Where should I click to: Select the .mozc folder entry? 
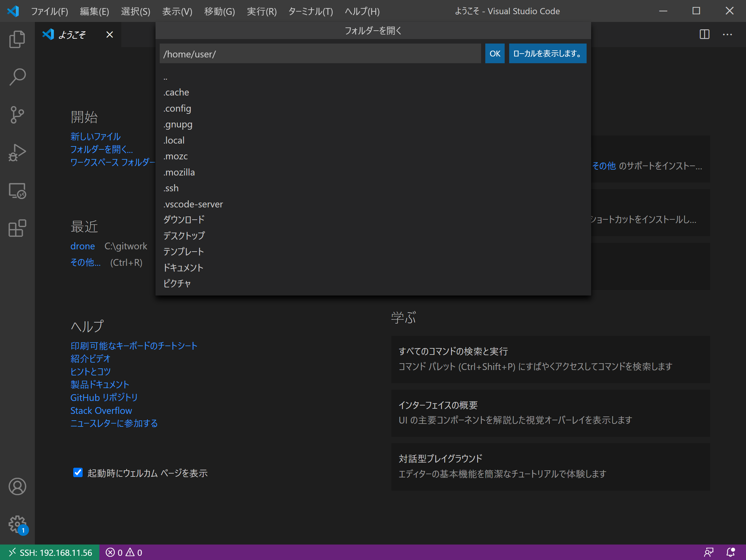(x=373, y=156)
